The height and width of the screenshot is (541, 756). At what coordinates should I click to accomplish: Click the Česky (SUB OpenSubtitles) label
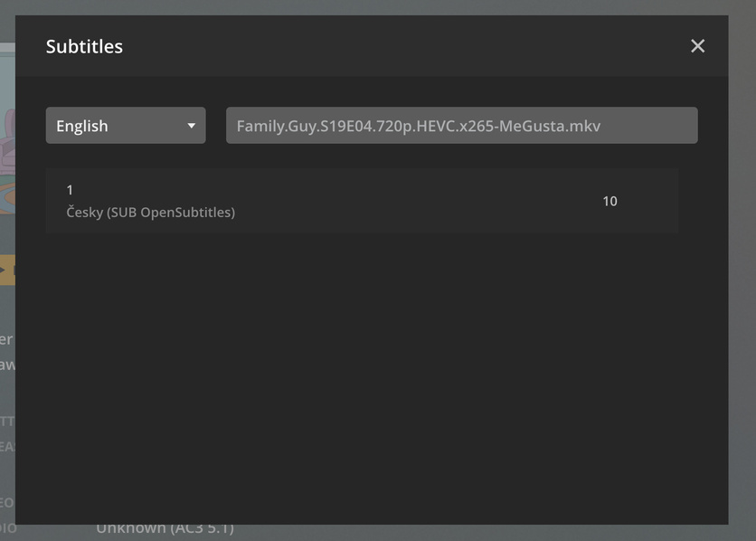coord(150,213)
